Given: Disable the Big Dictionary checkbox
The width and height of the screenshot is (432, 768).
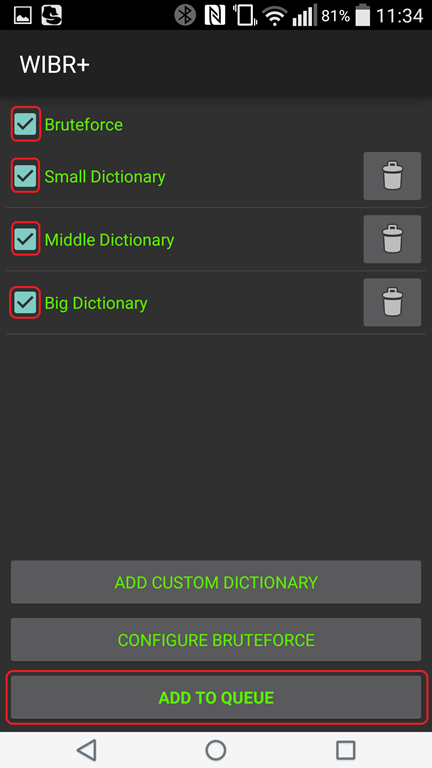Looking at the screenshot, I should tap(25, 302).
